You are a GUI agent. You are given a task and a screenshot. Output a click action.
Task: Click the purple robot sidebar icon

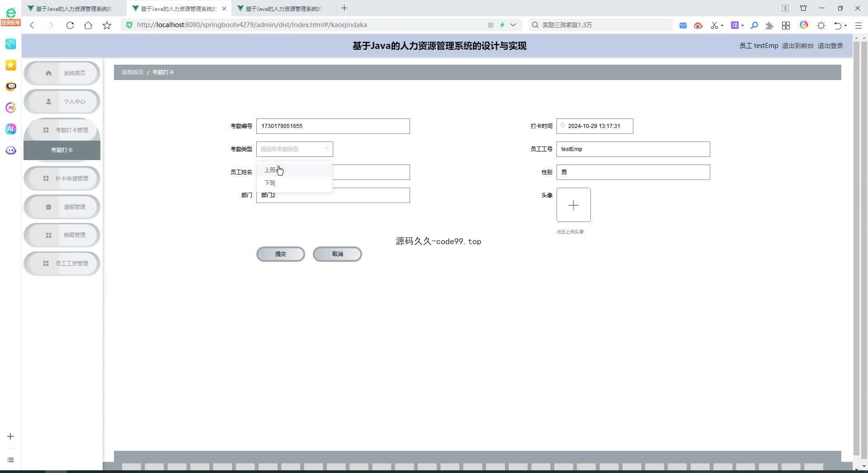coord(11,150)
